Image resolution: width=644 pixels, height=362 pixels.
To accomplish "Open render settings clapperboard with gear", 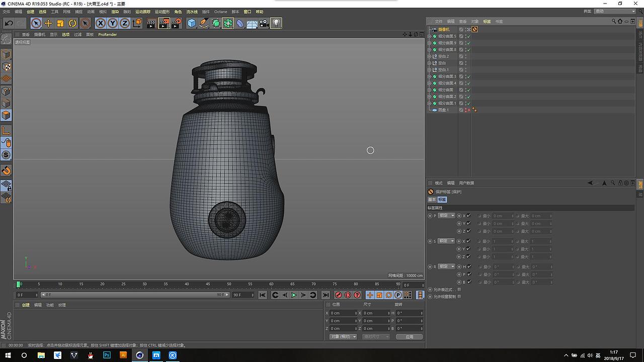I will click(x=176, y=23).
